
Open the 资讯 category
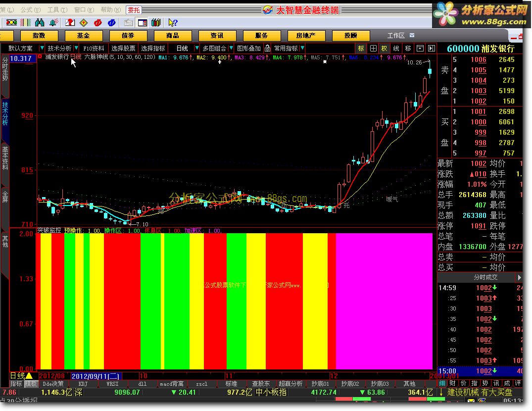tap(217, 36)
